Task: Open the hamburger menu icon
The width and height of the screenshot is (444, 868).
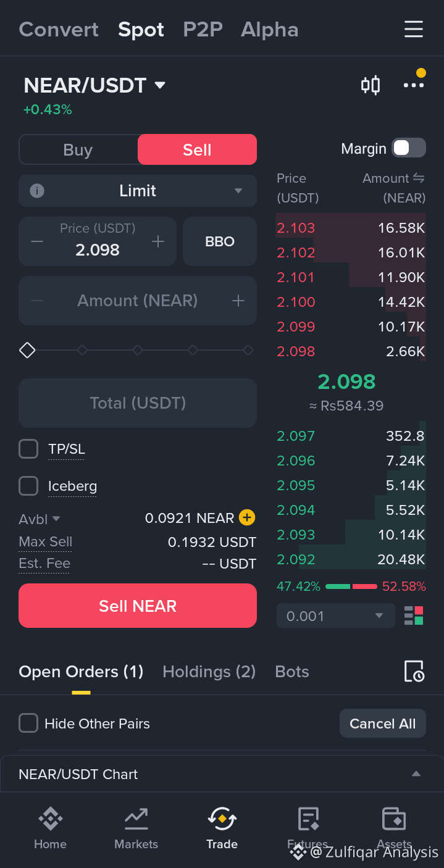Action: 413,29
